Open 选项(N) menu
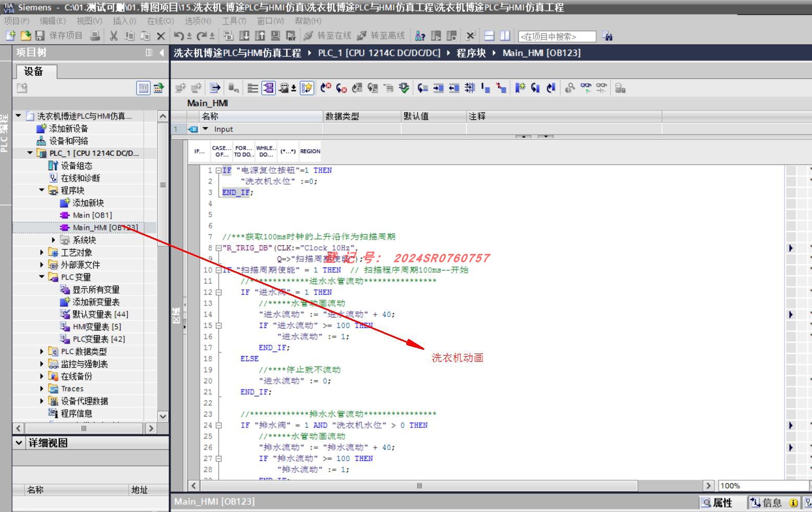Viewport: 812px width, 512px height. click(198, 21)
